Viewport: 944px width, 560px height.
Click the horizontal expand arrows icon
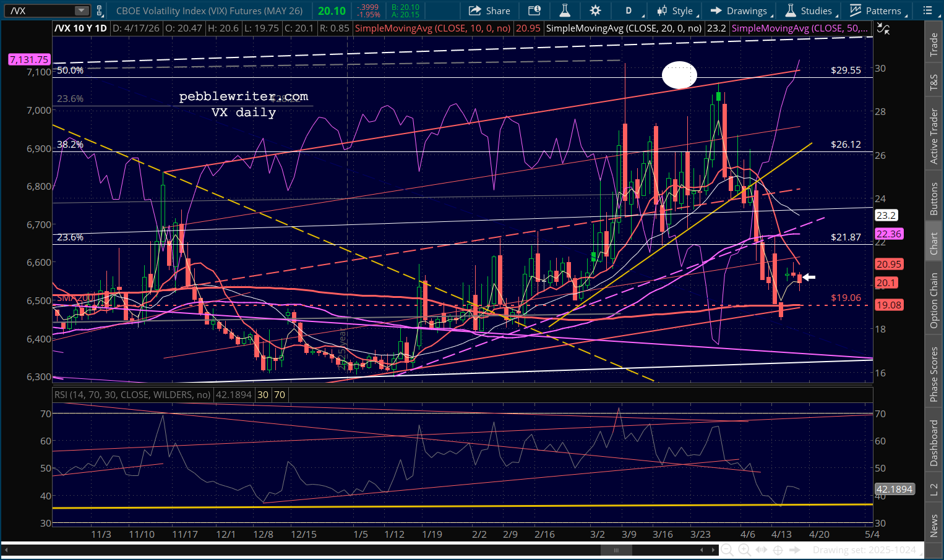coord(762,550)
